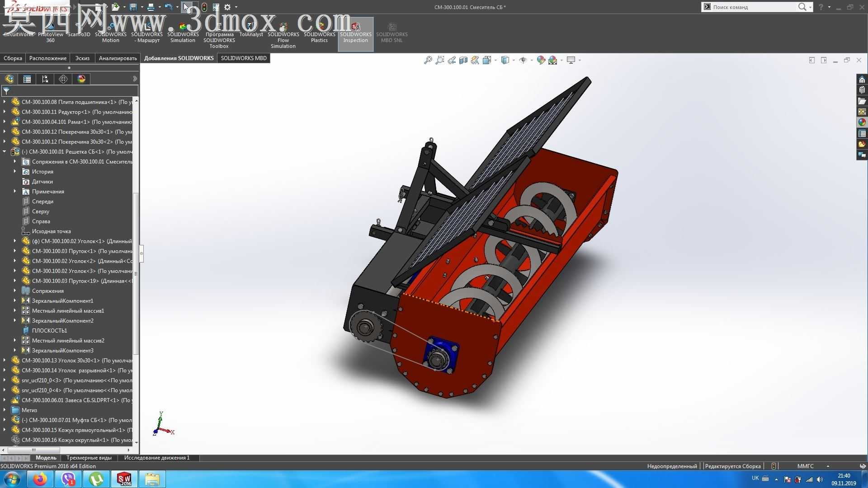Click the Hide/Show Items eye icon
This screenshot has height=488, width=868.
coord(523,60)
